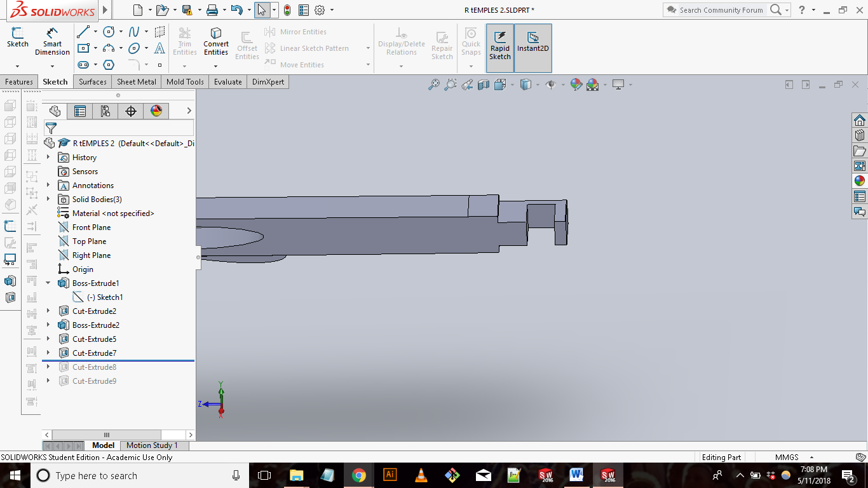Open Chrome from the Windows taskbar

point(359,475)
